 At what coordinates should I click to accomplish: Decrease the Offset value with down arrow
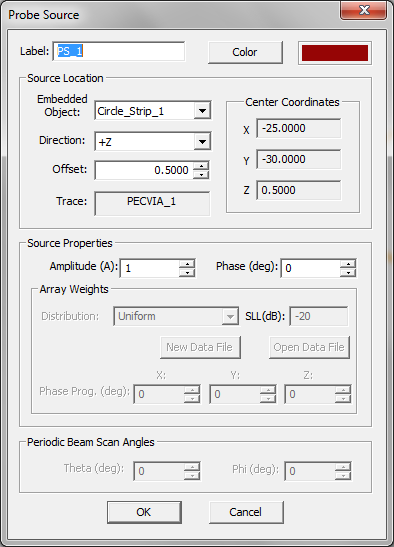pyautogui.click(x=201, y=175)
